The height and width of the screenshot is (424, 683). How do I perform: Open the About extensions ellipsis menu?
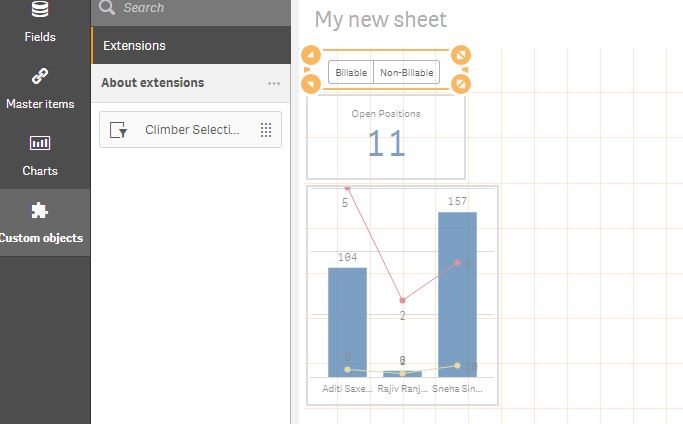274,83
